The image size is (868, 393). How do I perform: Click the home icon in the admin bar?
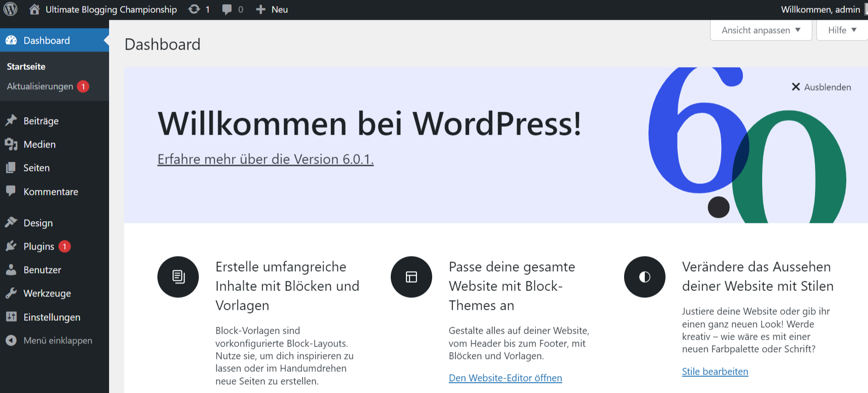tap(35, 9)
